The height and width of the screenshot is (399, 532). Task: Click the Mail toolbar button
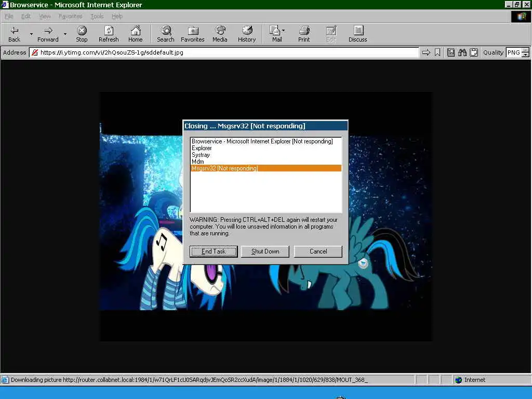pos(275,34)
